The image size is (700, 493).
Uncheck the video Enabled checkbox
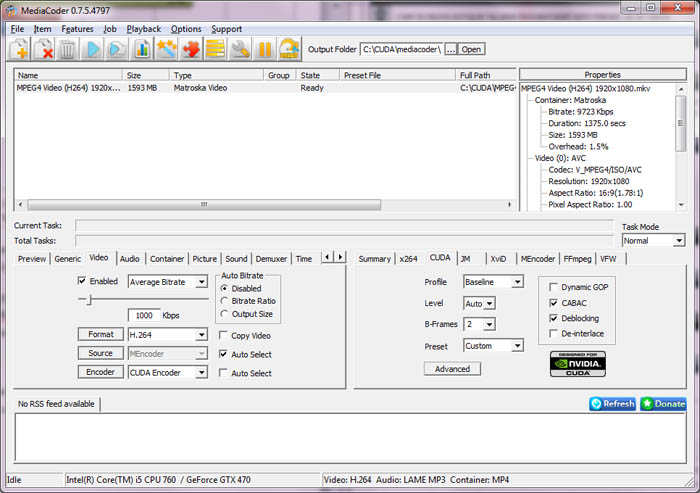(x=82, y=282)
